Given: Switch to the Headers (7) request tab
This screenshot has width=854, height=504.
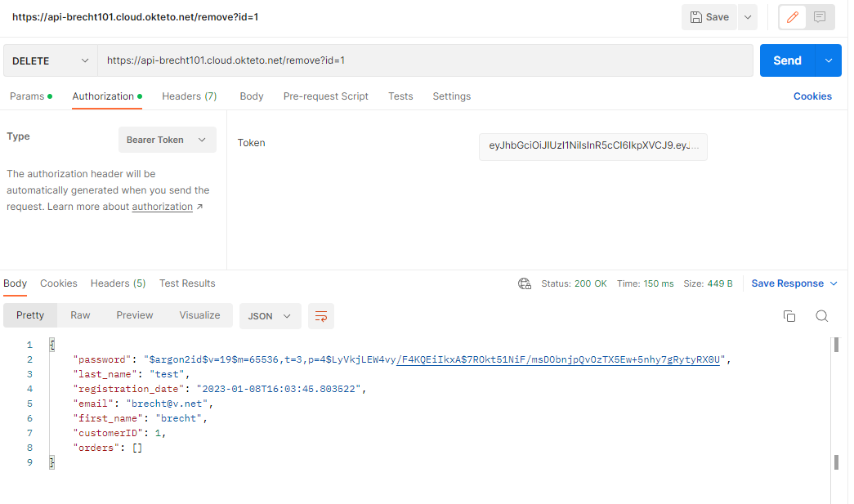Looking at the screenshot, I should pos(189,96).
